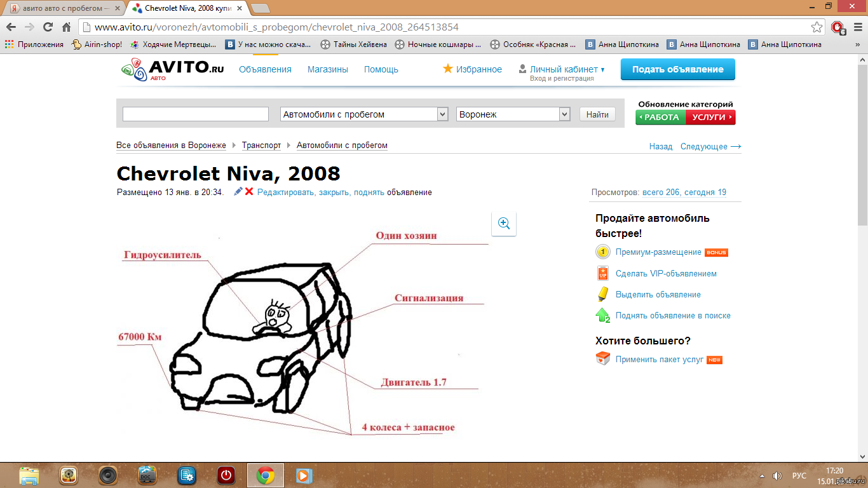Bookmark this page with the star icon
Image resolution: width=868 pixels, height=488 pixels.
click(817, 27)
